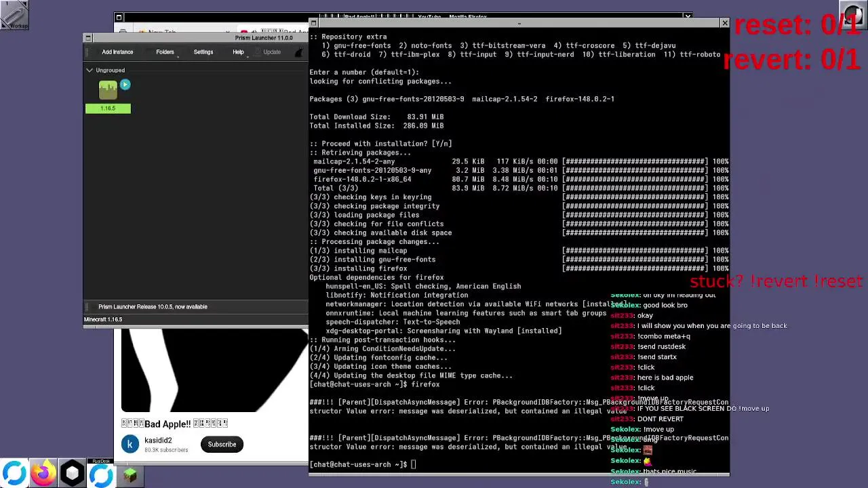This screenshot has height=488, width=868.
Task: Click the 'libnotify: Notification integration' line
Action: 397,295
